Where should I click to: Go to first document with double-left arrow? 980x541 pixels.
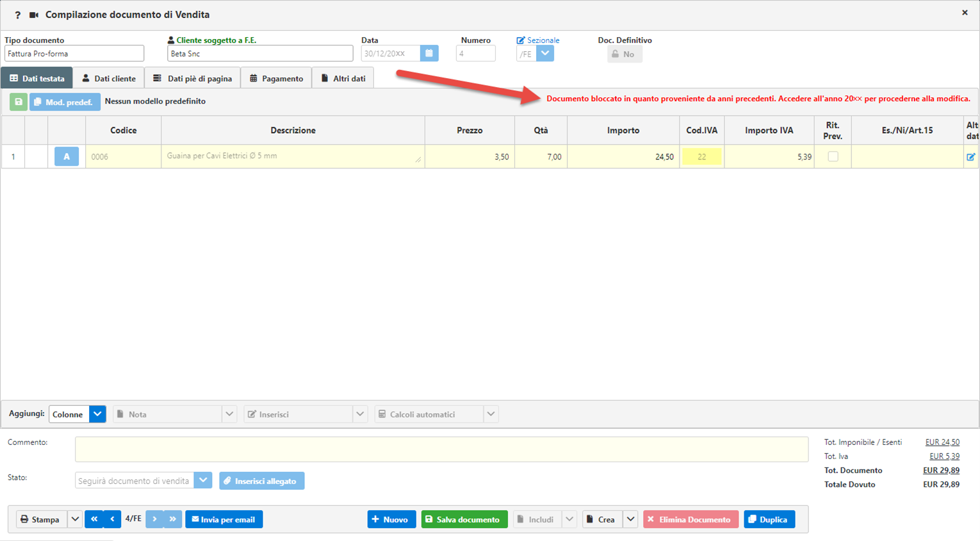(94, 519)
